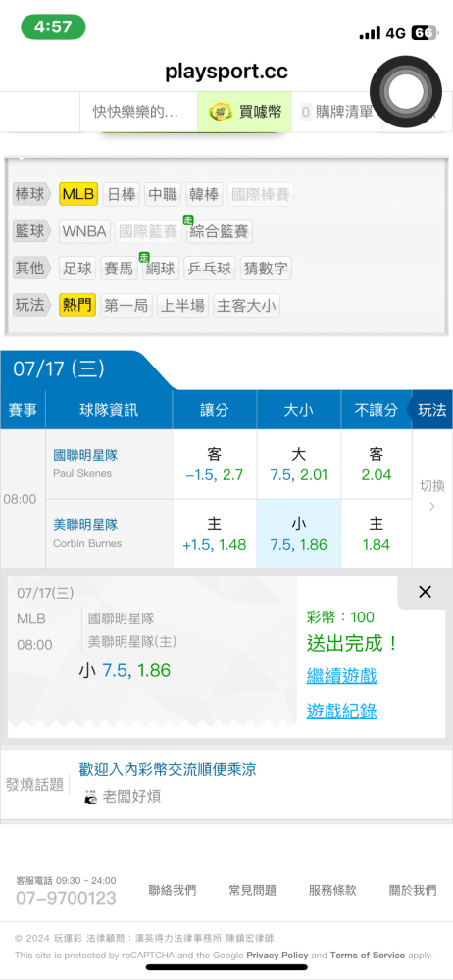Close the bet confirmation panel X
Image resolution: width=453 pixels, height=980 pixels.
pos(425,592)
